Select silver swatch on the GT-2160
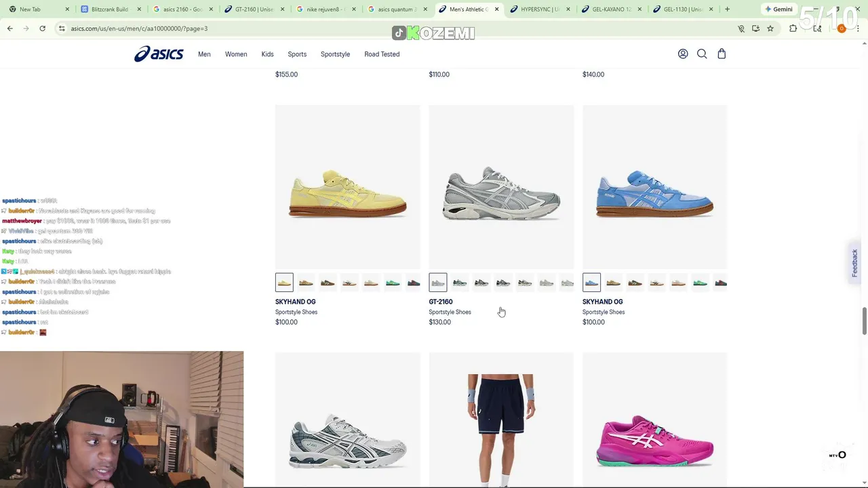Screen dimensions: 868x488 pos(438,283)
